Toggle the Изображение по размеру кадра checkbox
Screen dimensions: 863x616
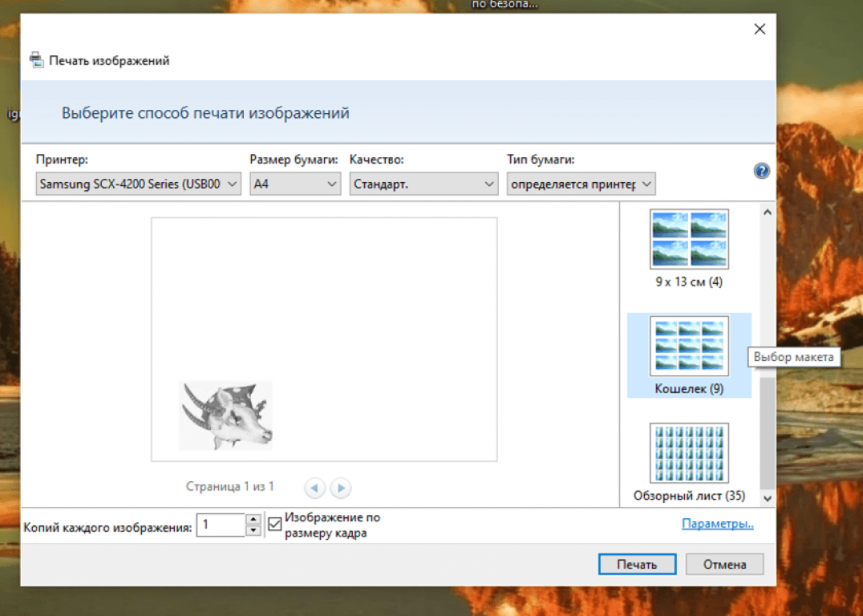(x=275, y=525)
